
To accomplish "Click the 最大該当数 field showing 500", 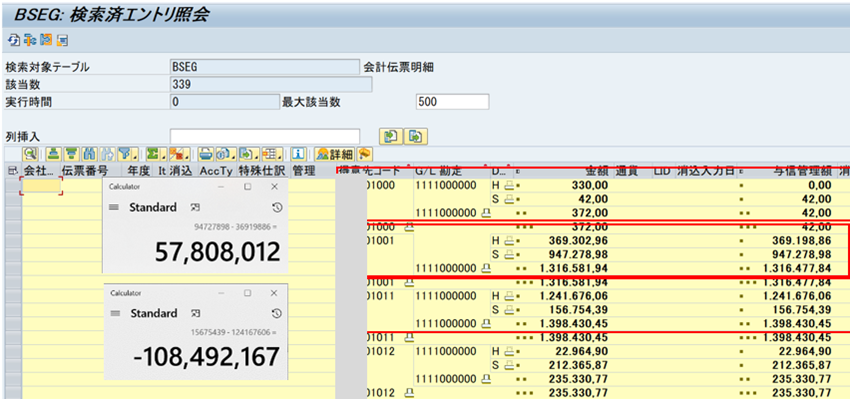I will click(x=452, y=102).
